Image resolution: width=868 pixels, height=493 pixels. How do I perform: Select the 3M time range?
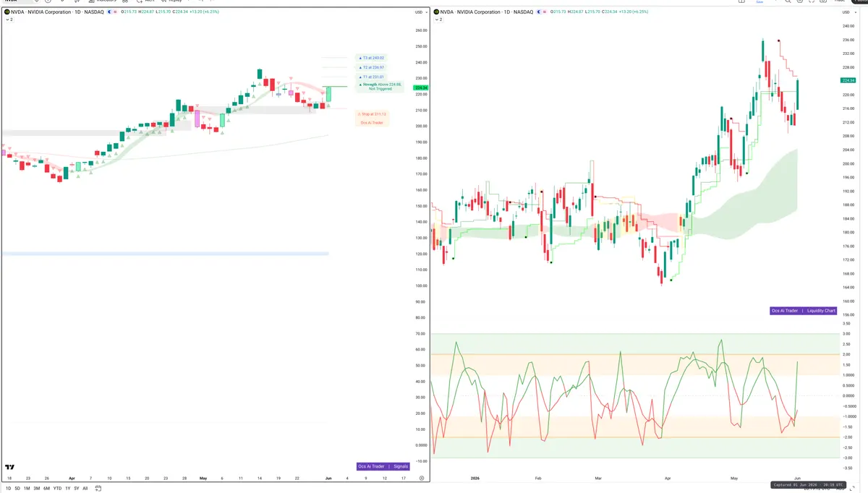[36, 489]
